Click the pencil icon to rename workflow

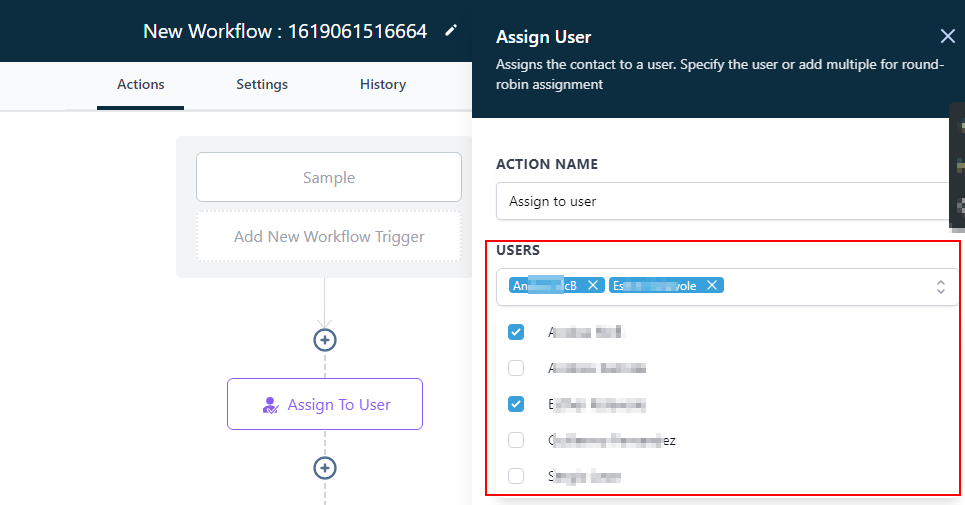451,31
